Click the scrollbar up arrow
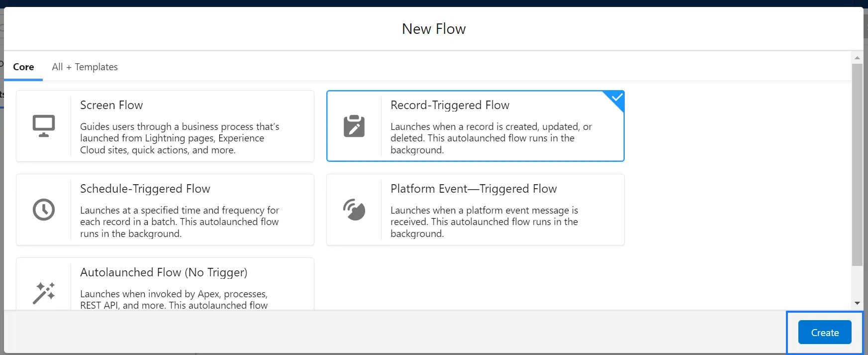This screenshot has width=868, height=355. pos(857,58)
